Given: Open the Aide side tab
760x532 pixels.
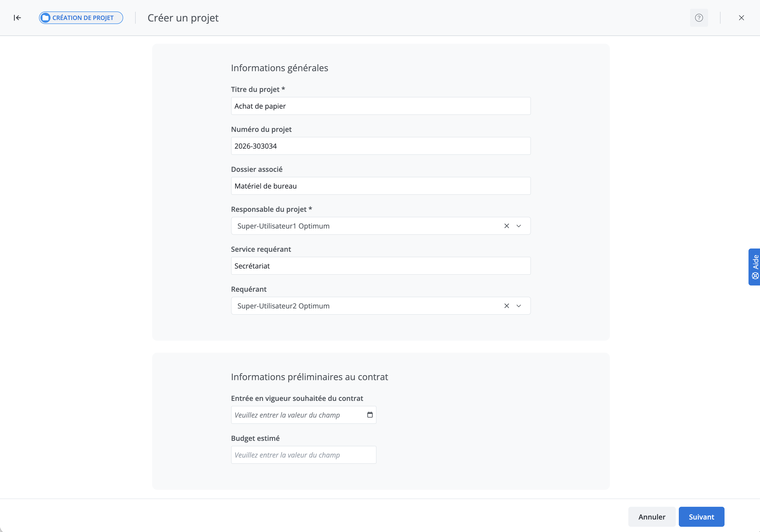Looking at the screenshot, I should pos(755,267).
